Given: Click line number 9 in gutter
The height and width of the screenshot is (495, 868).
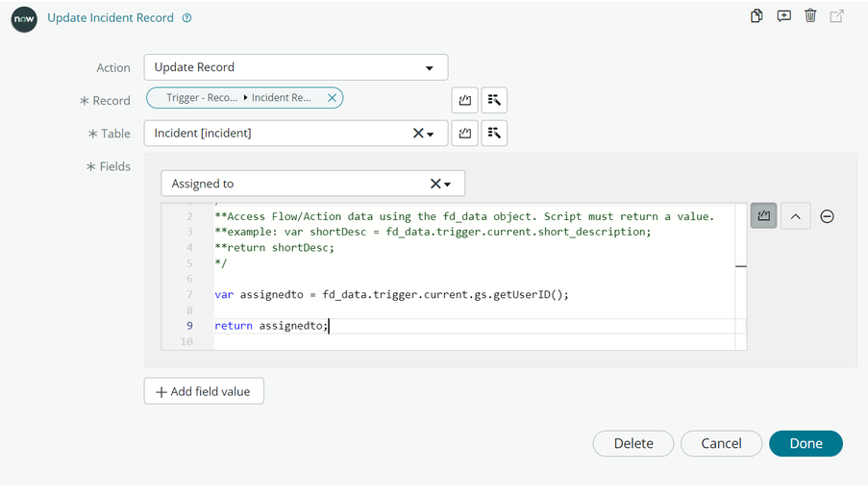Looking at the screenshot, I should pos(189,326).
